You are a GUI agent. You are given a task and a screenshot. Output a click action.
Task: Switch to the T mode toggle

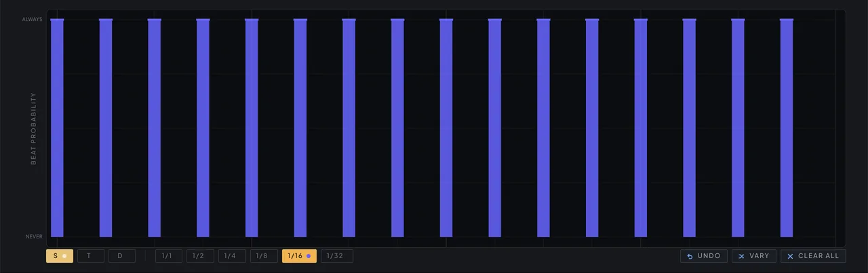90,256
